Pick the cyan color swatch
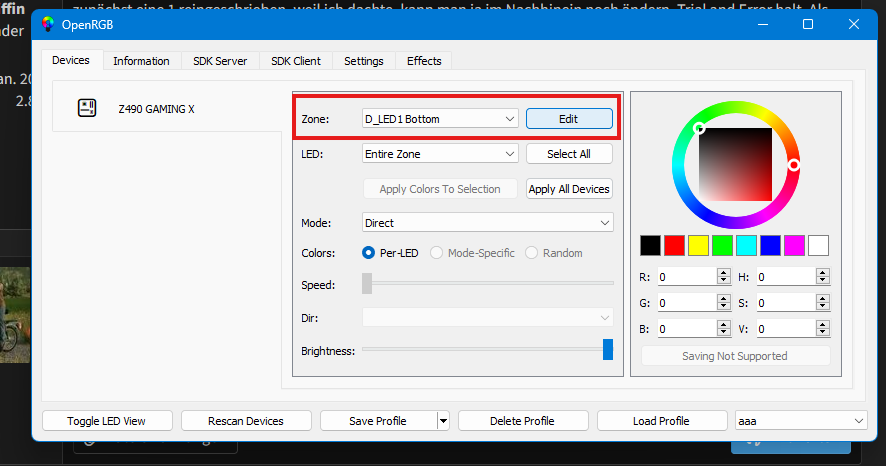Image resolution: width=886 pixels, height=466 pixels. (x=746, y=245)
